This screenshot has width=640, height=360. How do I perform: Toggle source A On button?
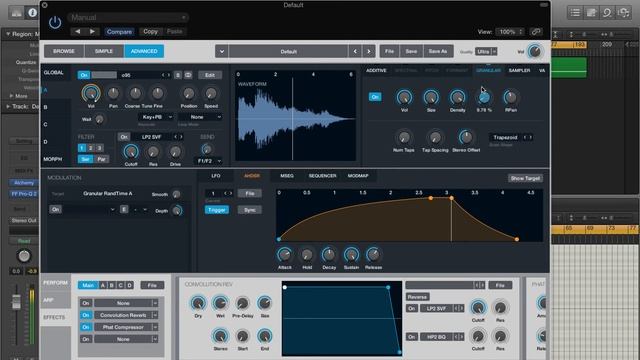84,75
